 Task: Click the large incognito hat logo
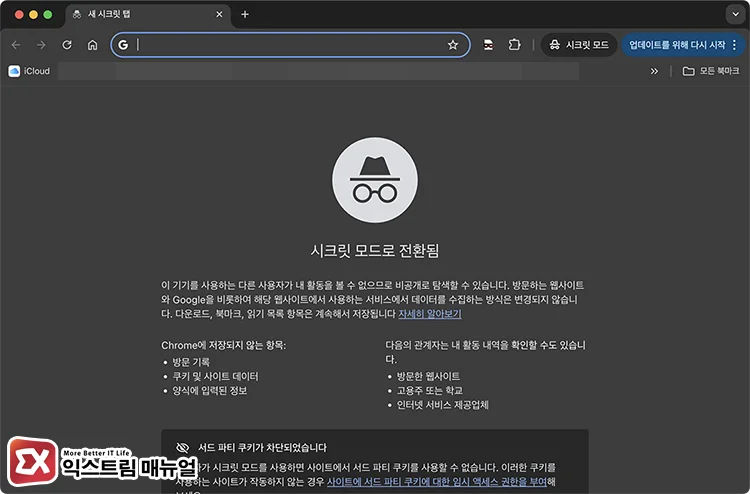pyautogui.click(x=375, y=180)
